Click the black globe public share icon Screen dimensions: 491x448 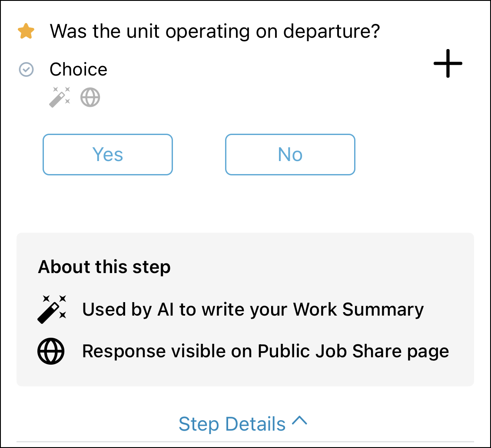(51, 351)
